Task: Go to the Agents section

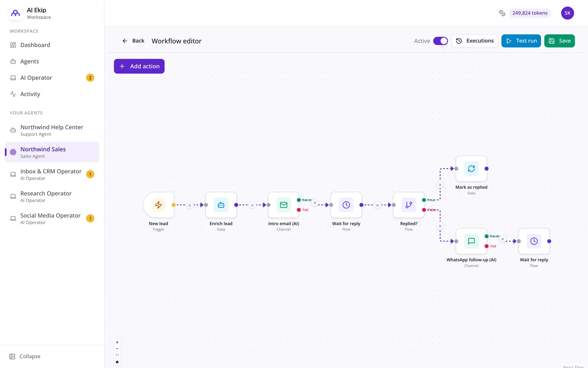Action: 52,61
